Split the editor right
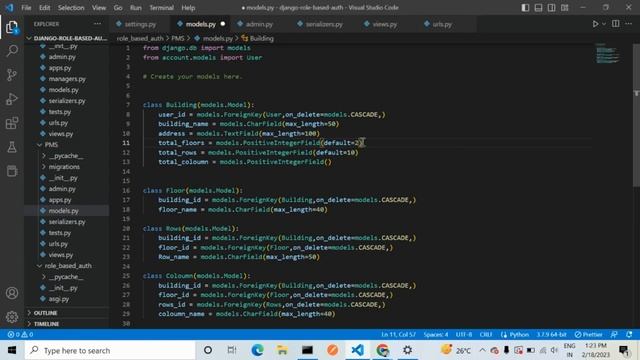 616,24
